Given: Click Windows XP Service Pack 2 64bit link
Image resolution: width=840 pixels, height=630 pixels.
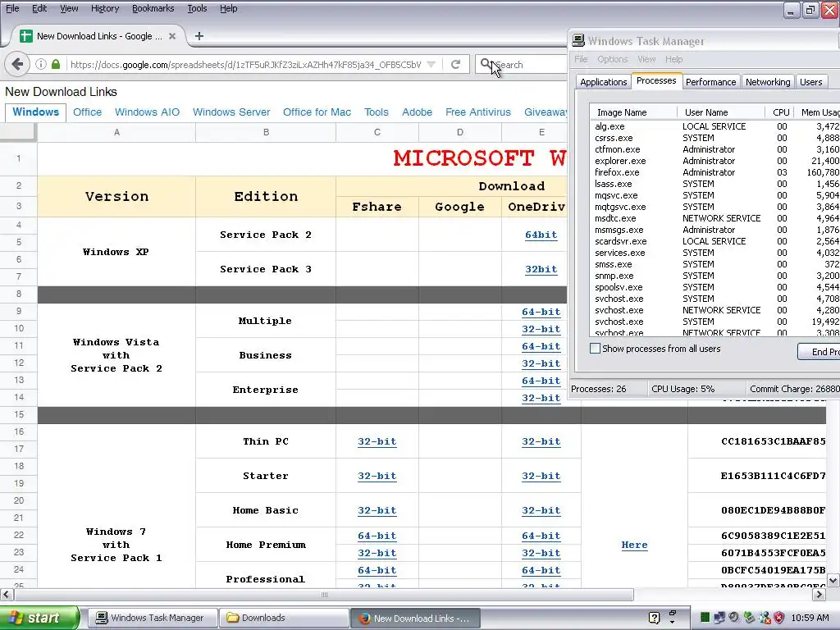Looking at the screenshot, I should [541, 235].
